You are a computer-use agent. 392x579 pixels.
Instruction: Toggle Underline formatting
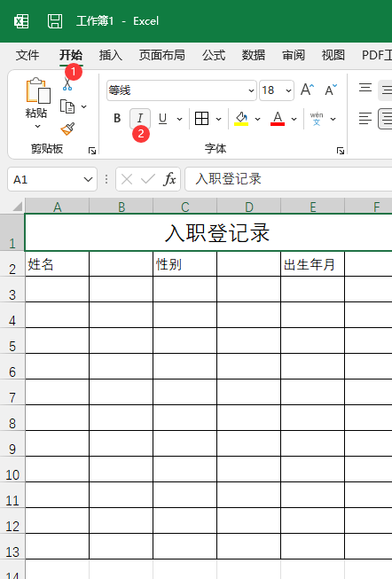pos(162,119)
